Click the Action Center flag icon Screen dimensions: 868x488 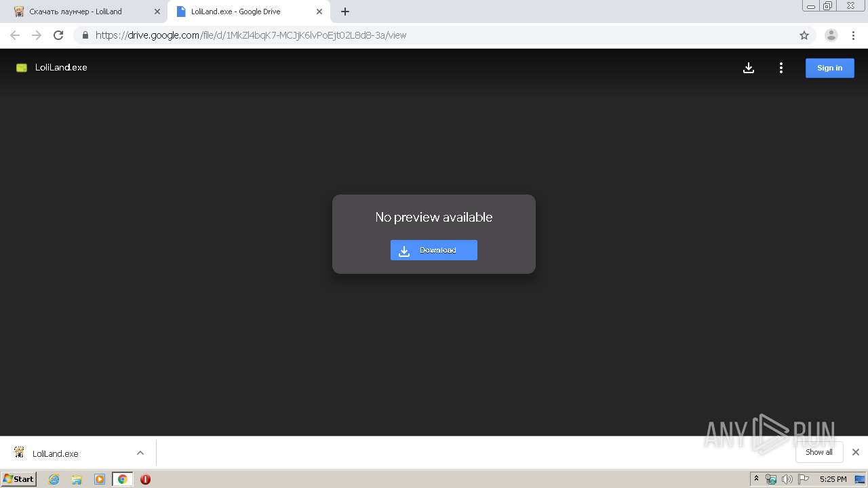point(804,479)
